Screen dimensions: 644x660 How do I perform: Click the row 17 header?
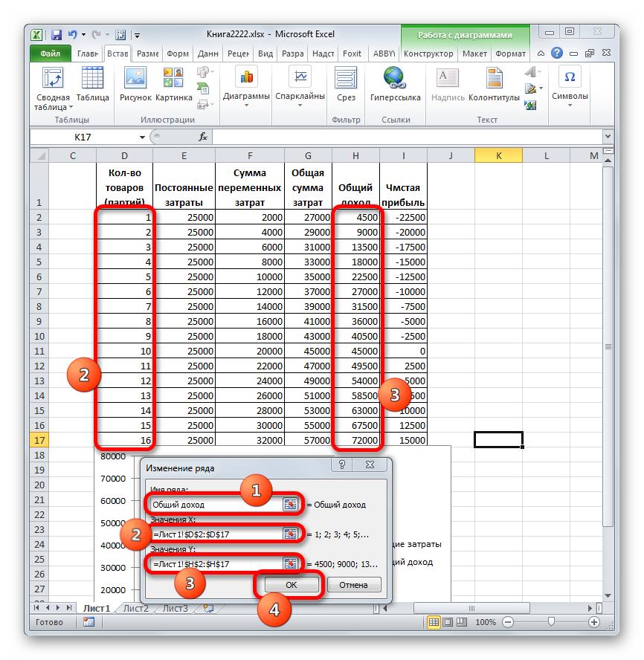tap(39, 440)
